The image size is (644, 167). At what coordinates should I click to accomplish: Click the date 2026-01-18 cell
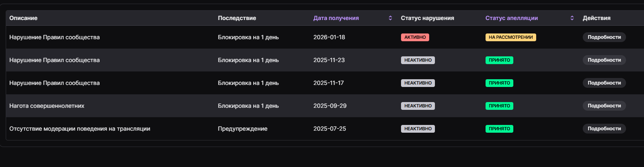click(x=329, y=37)
